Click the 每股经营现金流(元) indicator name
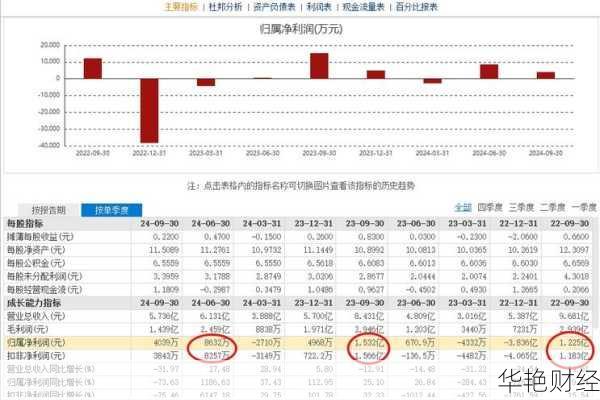The height and width of the screenshot is (400, 600). pyautogui.click(x=44, y=289)
